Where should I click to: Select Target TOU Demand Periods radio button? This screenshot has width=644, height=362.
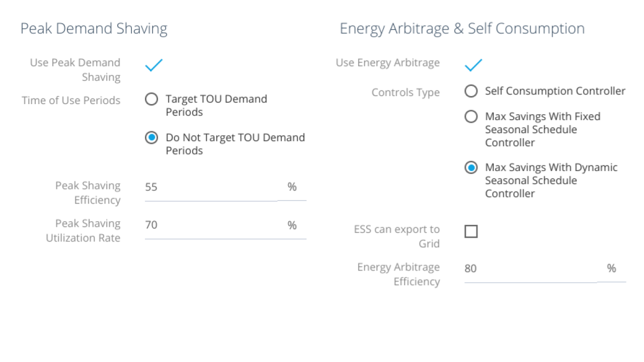pos(151,99)
